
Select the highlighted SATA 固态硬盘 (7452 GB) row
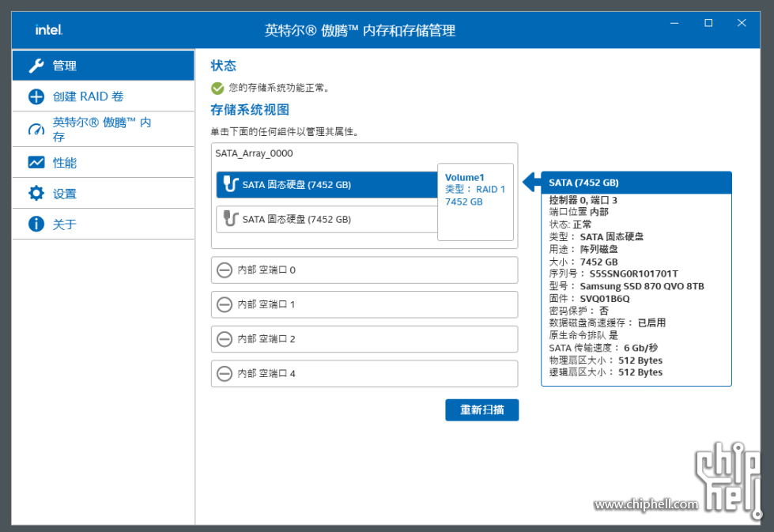[327, 184]
